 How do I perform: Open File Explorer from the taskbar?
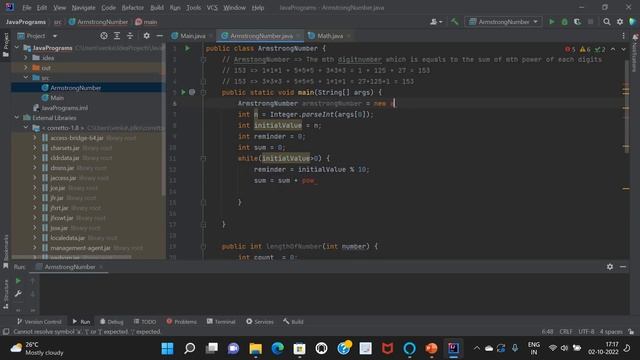[256, 348]
